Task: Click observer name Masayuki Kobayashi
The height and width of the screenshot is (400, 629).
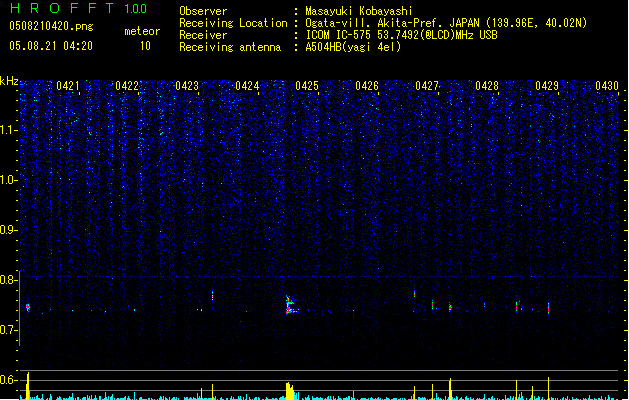Action: coord(359,11)
